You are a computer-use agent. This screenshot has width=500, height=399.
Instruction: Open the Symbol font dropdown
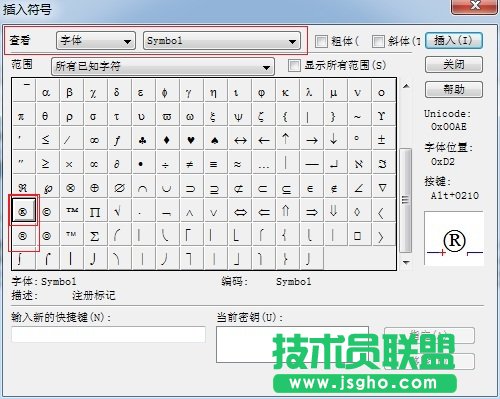click(x=222, y=41)
